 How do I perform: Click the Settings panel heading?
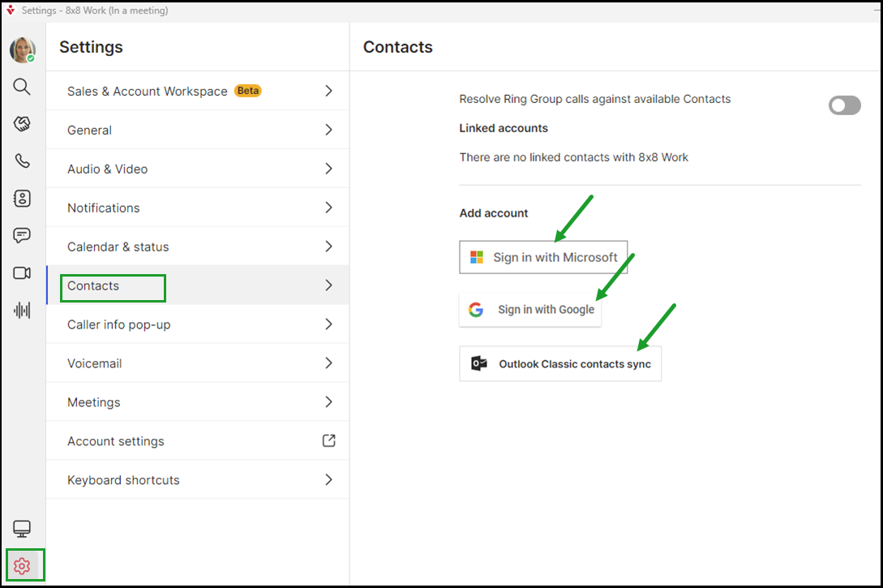92,47
